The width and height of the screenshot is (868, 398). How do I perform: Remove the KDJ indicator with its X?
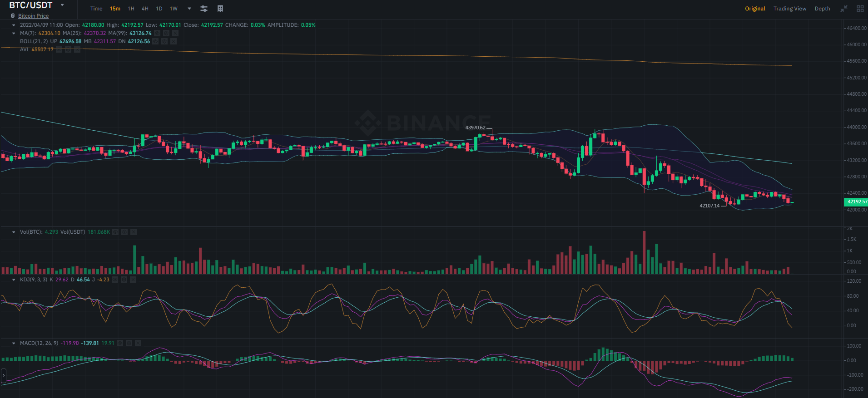(133, 280)
